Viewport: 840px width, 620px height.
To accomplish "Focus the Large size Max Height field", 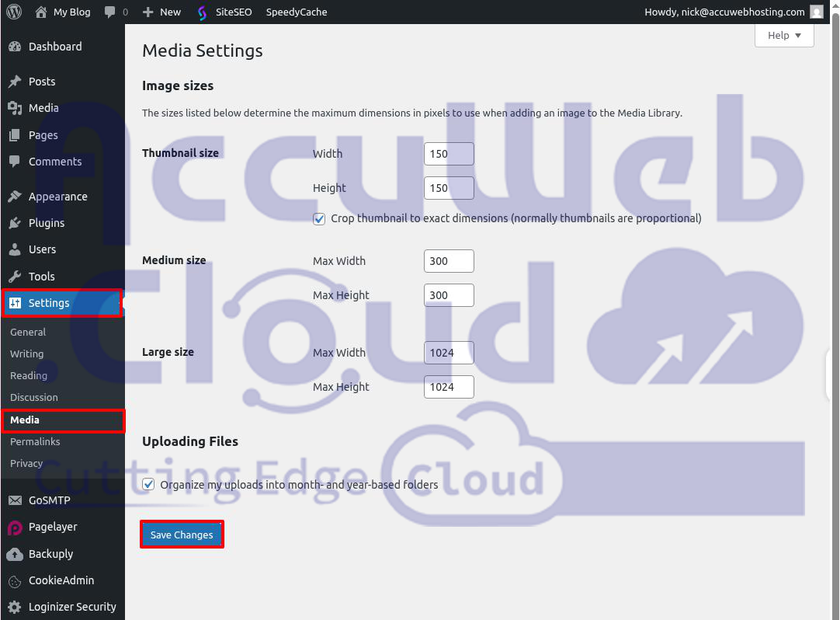I will tap(449, 387).
